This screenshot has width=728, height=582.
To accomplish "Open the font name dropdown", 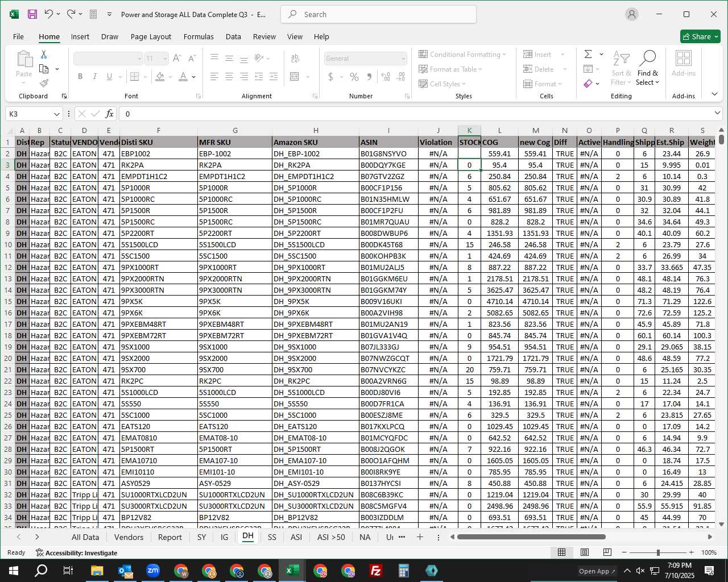I will pos(139,59).
